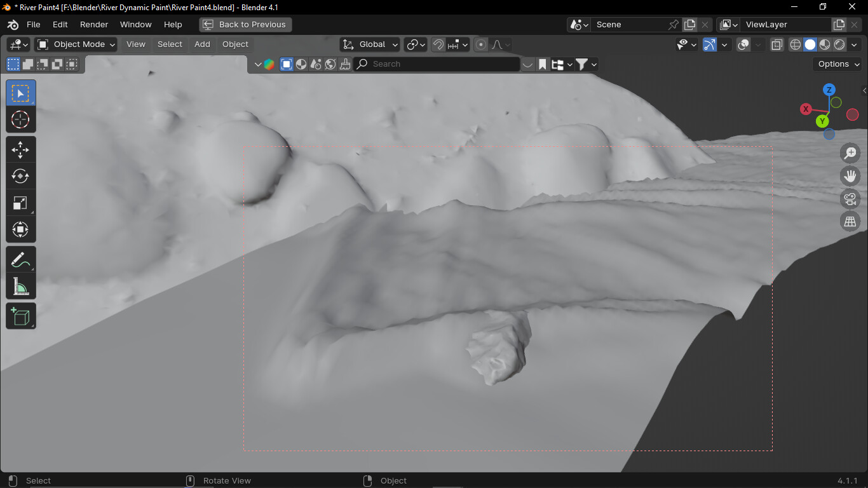Toggle snapping magnet icon

coord(438,44)
